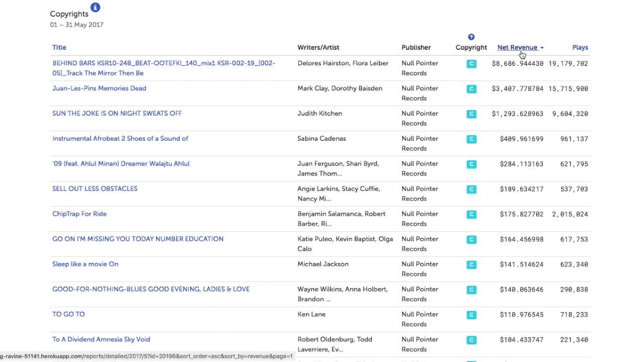Screen dimensions: 644x362
Task: Toggle the sort arrow beside Net Revenue
Action: [x=542, y=48]
